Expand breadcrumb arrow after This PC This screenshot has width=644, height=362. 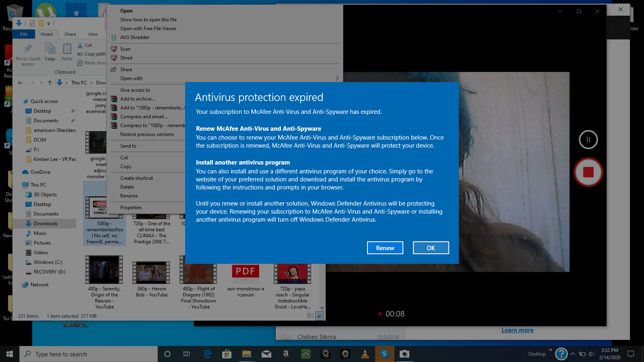[x=91, y=83]
